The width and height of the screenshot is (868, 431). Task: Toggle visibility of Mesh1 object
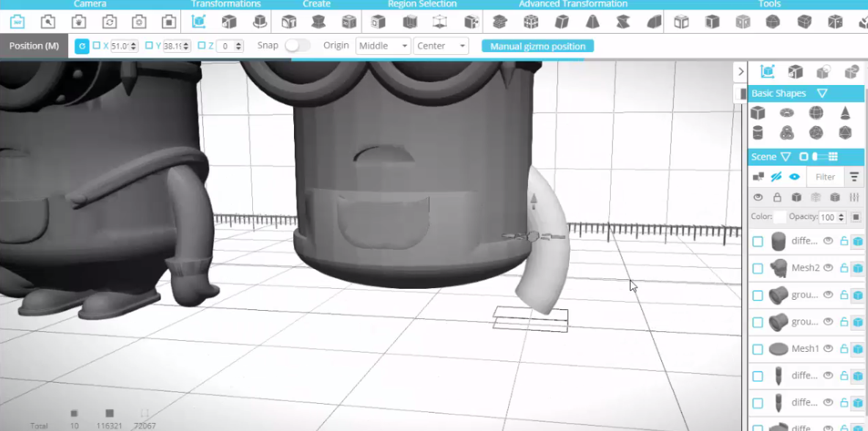(828, 349)
